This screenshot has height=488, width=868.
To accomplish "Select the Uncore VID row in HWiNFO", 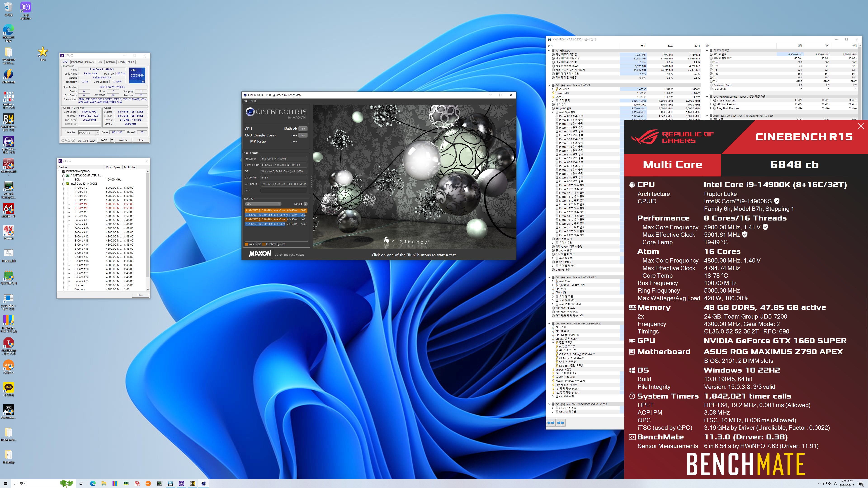I will pos(626,93).
